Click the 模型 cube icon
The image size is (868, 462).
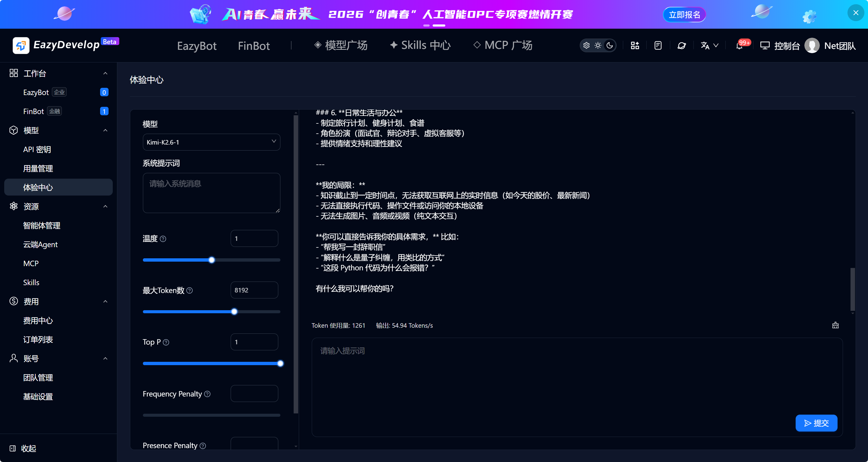click(x=14, y=130)
